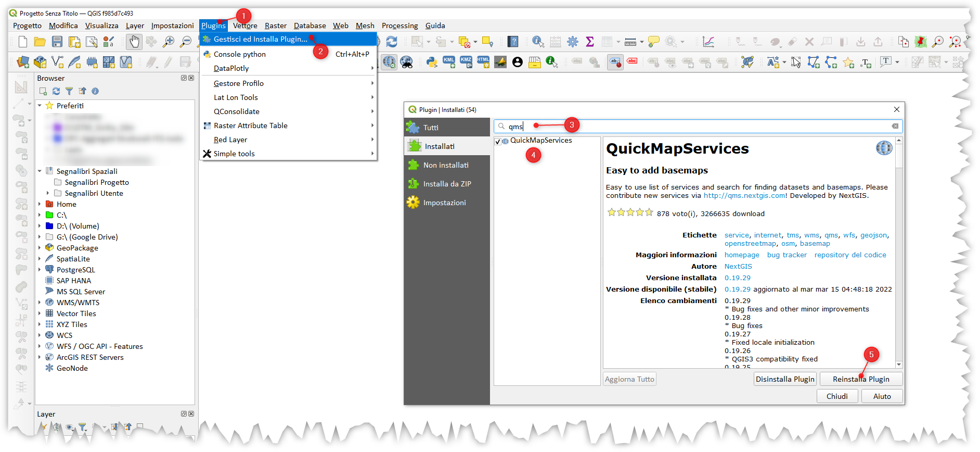Open the bug tracker link
This screenshot has height=452, width=980.
[x=786, y=255]
